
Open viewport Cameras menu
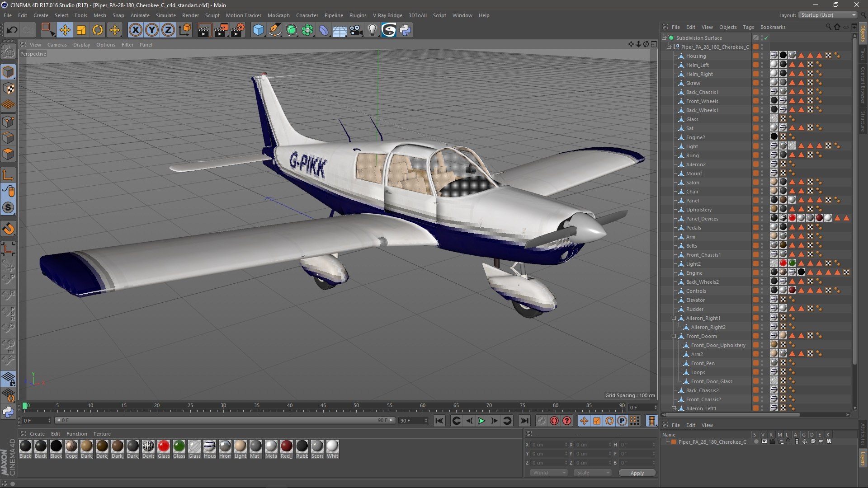(57, 45)
